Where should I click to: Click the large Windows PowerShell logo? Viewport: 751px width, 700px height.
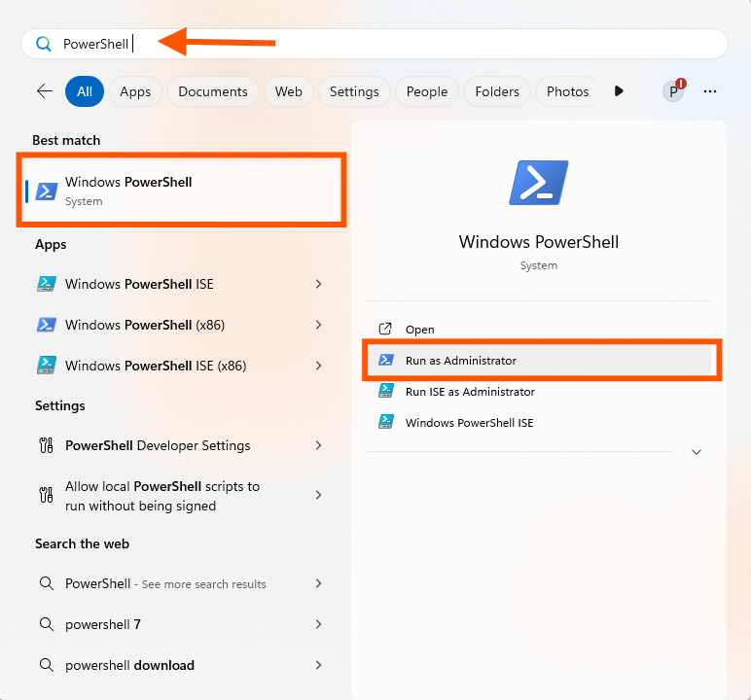coord(539,183)
